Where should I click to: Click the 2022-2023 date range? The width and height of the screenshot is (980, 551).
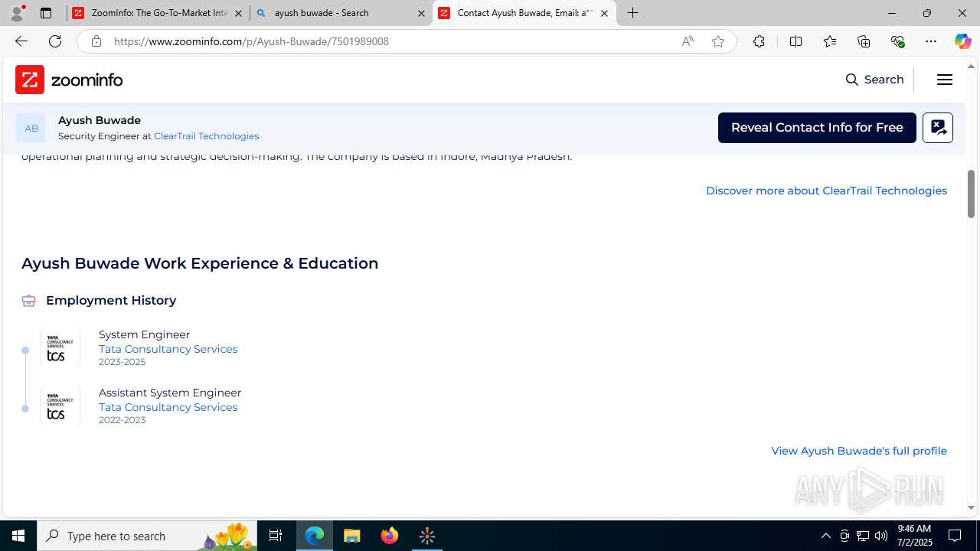(x=122, y=420)
